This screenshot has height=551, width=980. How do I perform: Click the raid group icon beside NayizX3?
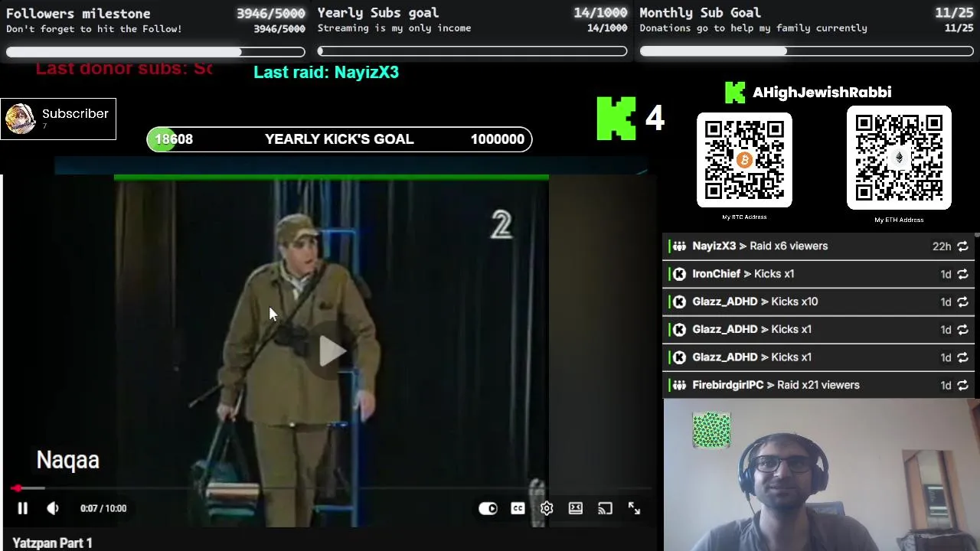tap(679, 246)
